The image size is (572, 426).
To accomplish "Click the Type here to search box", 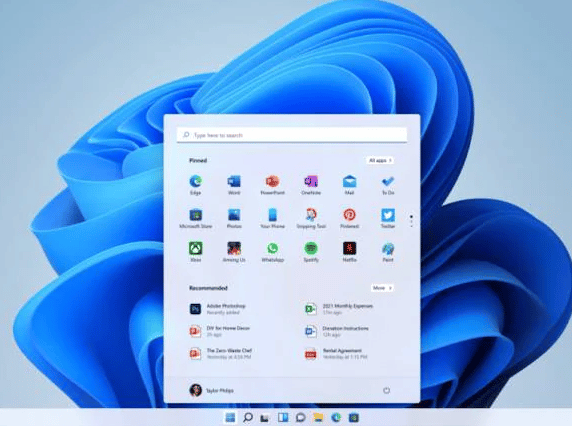I will click(x=292, y=135).
